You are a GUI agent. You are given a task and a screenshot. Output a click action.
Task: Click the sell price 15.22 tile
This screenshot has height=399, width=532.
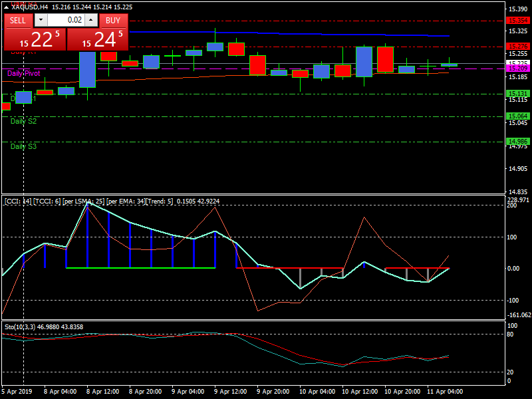tap(35, 39)
